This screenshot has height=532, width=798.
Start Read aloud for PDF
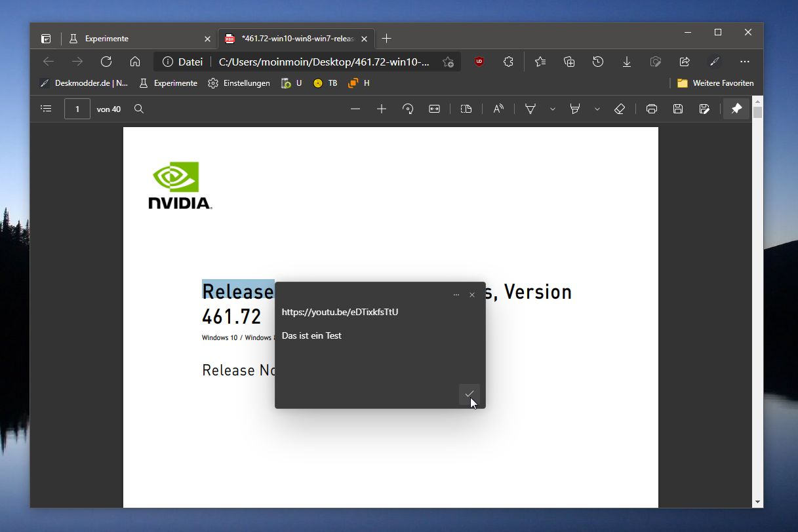pyautogui.click(x=498, y=109)
